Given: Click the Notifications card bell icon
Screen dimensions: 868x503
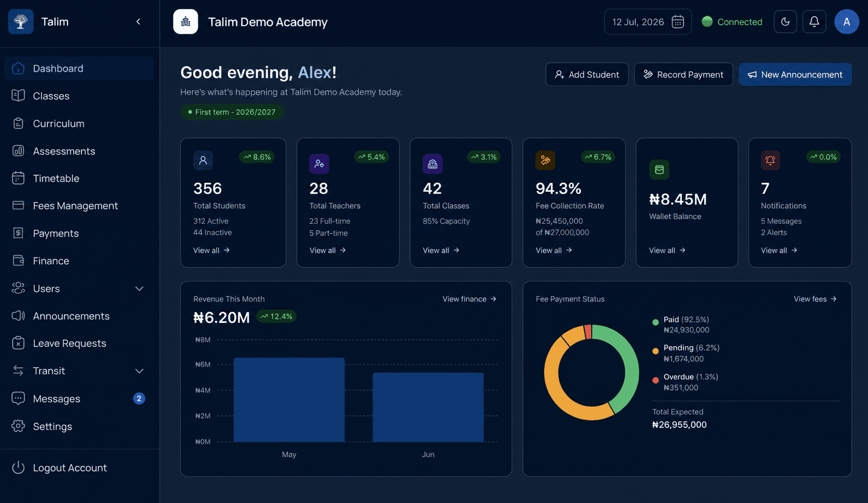Looking at the screenshot, I should click(770, 160).
